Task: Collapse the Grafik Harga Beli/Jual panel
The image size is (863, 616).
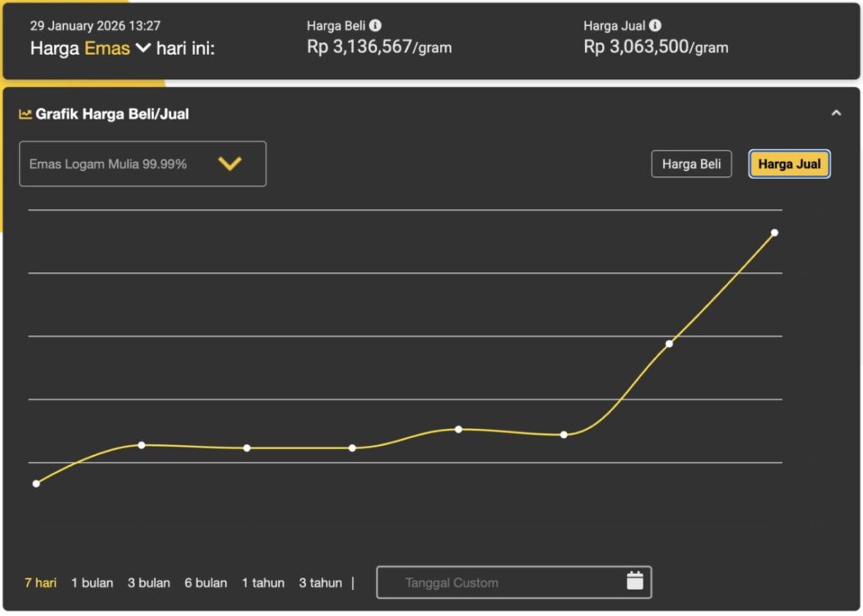Action: pyautogui.click(x=836, y=112)
